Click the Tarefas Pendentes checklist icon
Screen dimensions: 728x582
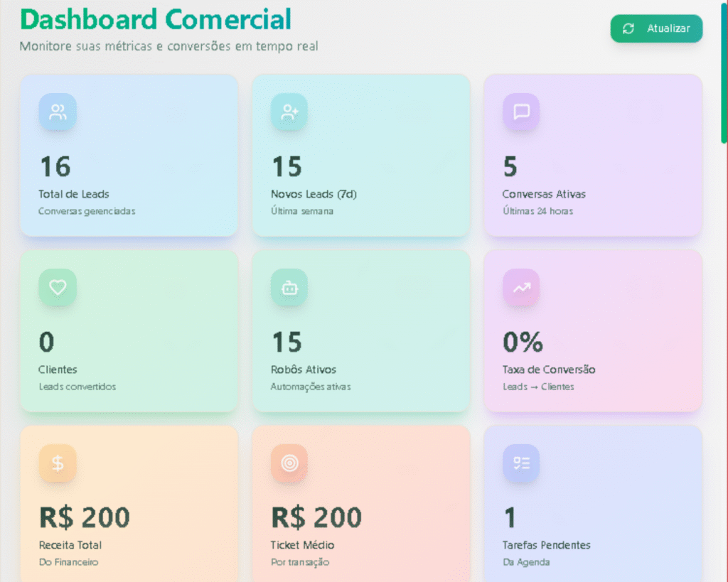coord(521,463)
